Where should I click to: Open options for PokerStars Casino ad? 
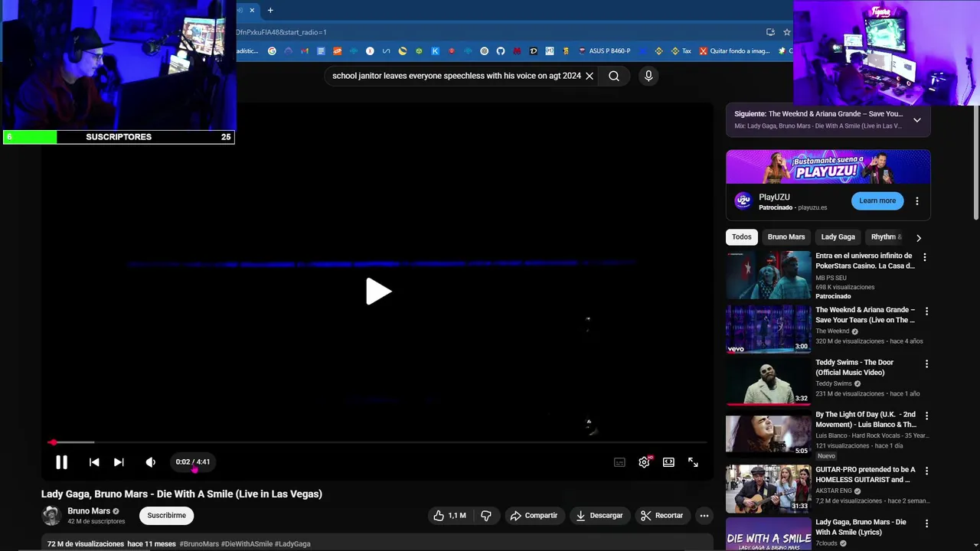pyautogui.click(x=925, y=258)
